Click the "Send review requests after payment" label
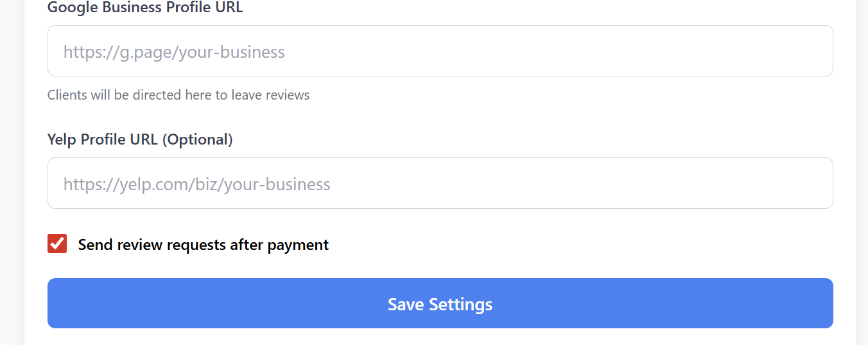 click(204, 245)
